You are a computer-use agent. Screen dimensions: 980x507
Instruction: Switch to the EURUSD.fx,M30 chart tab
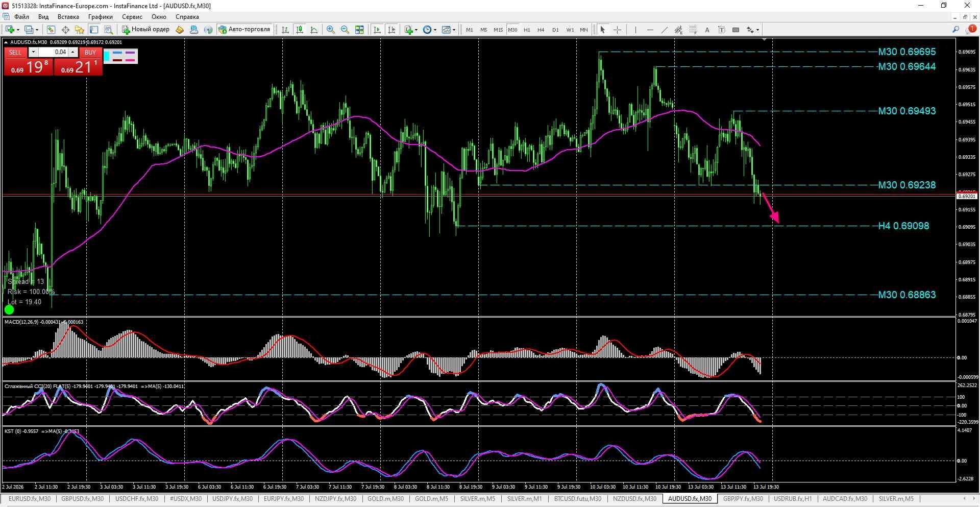pos(30,499)
